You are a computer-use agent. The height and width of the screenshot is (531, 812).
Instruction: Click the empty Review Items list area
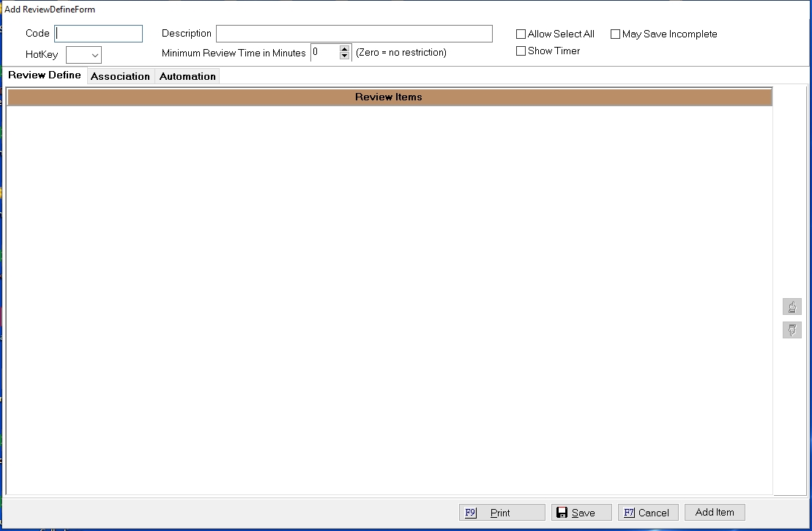(389, 293)
